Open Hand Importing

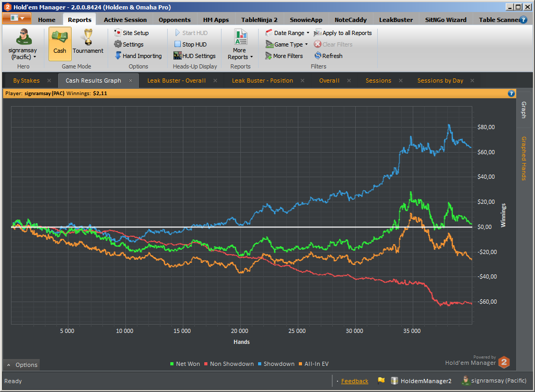pyautogui.click(x=138, y=56)
